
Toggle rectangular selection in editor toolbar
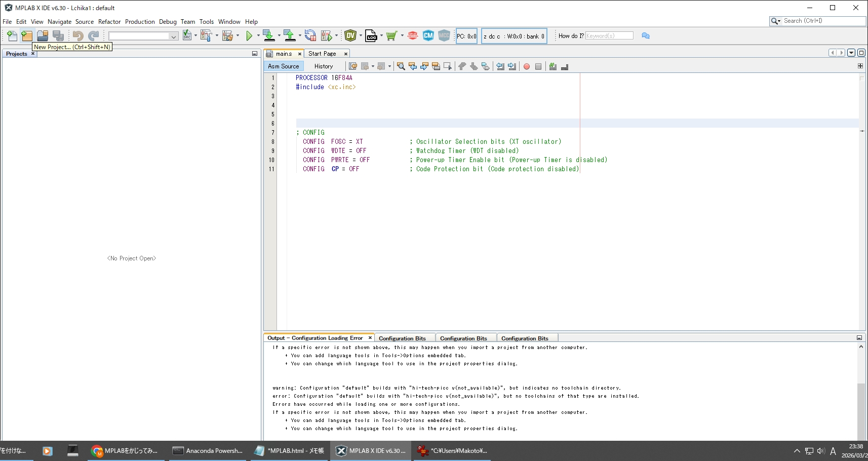pos(448,66)
